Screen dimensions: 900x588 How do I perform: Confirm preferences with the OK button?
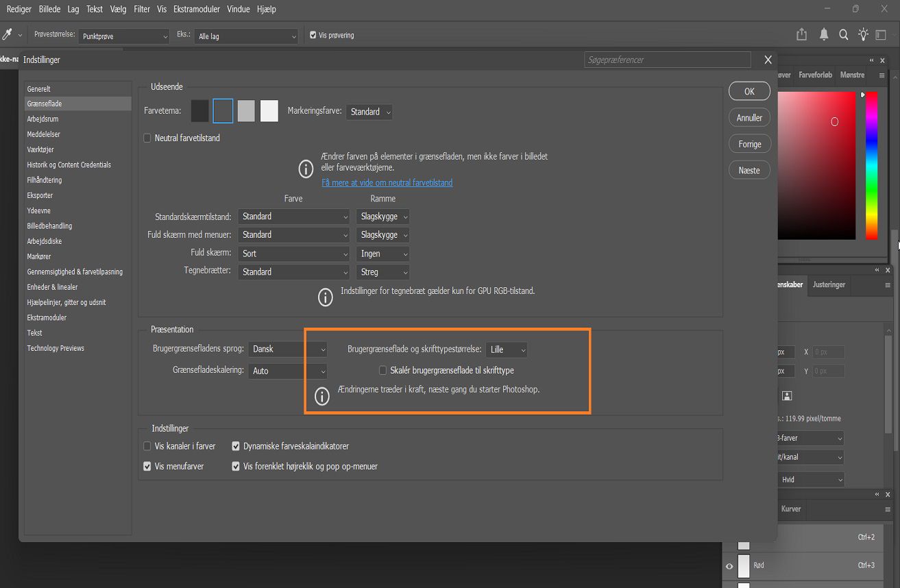coord(749,90)
